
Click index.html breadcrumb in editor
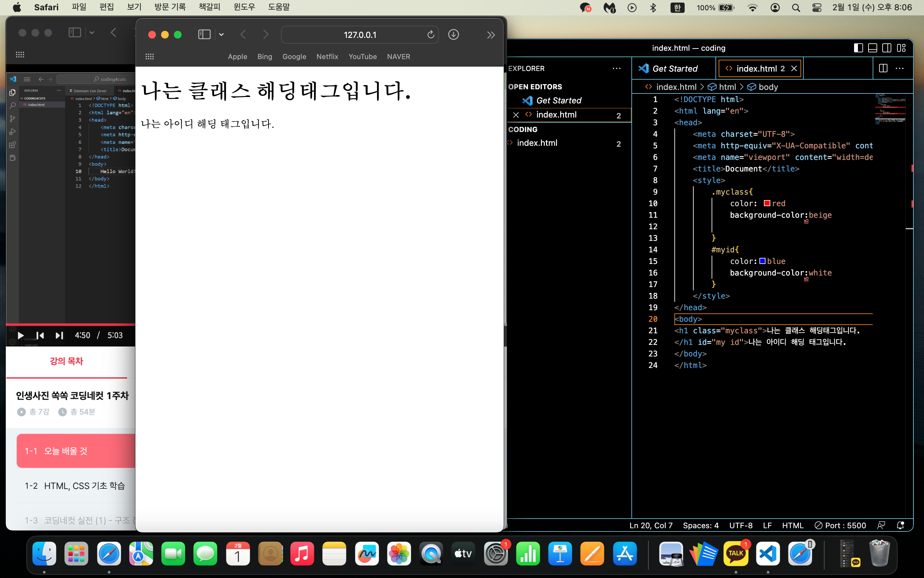tap(676, 87)
